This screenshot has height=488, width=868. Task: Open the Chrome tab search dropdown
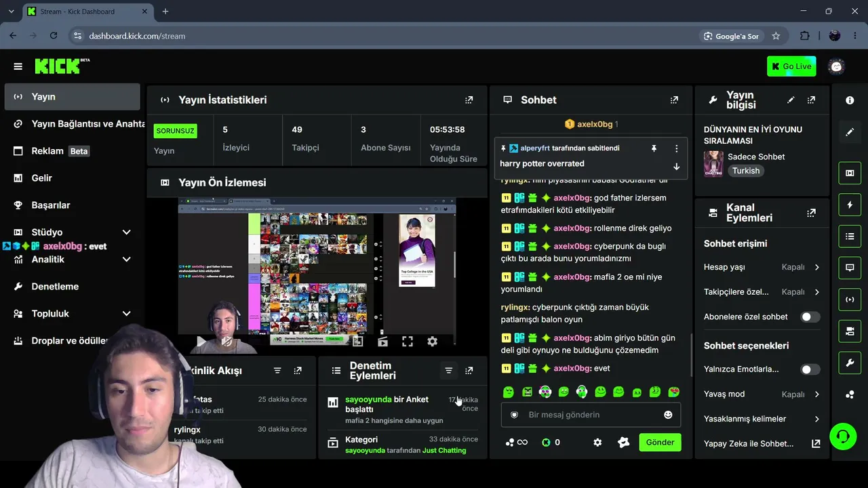(x=11, y=12)
